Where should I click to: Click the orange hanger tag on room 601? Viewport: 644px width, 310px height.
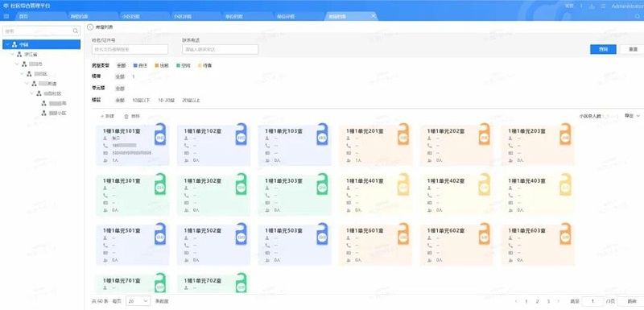point(403,234)
